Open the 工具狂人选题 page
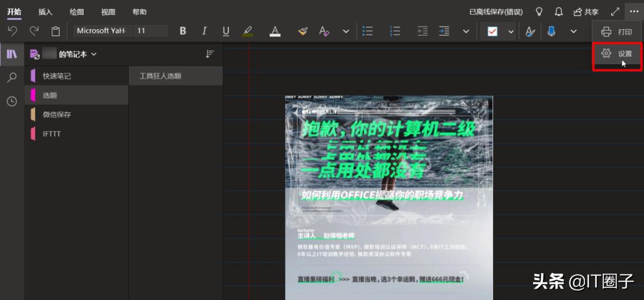644x300 pixels. [176, 76]
